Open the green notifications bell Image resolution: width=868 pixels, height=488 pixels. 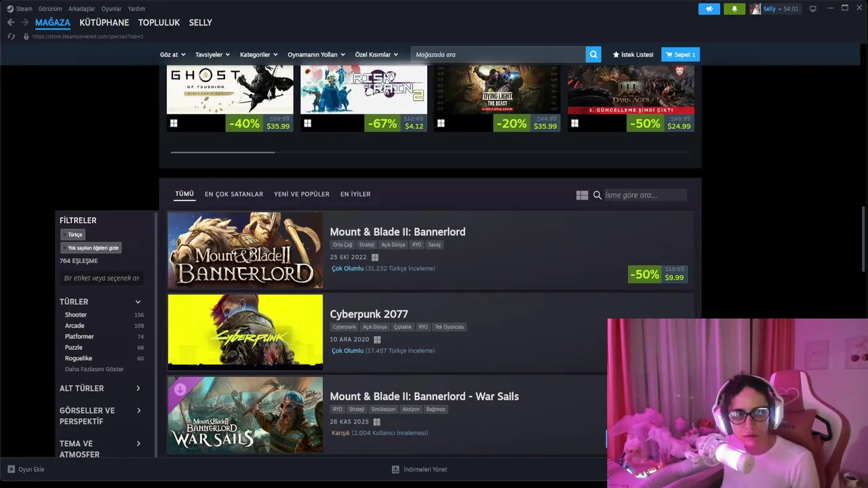coord(734,9)
